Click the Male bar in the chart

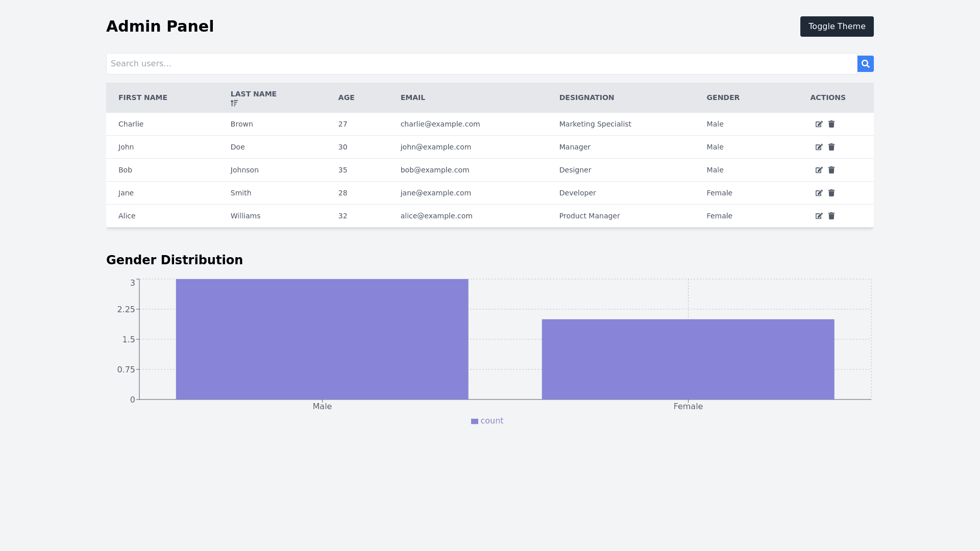tap(322, 339)
